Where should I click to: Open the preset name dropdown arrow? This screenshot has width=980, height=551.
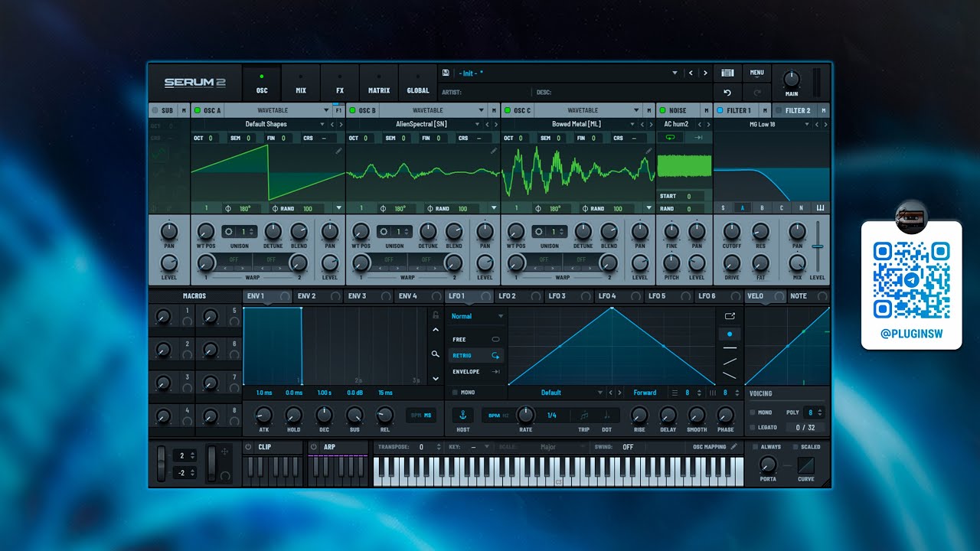675,73
